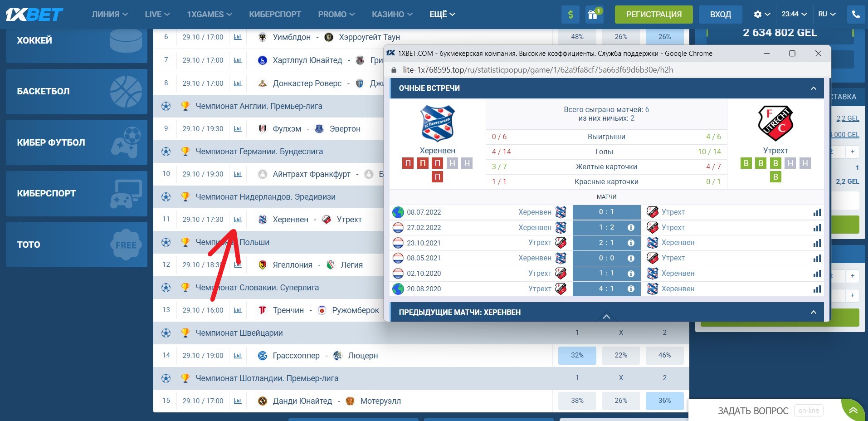The image size is (868, 421).
Task: Open the settings gear dropdown
Action: (x=762, y=15)
